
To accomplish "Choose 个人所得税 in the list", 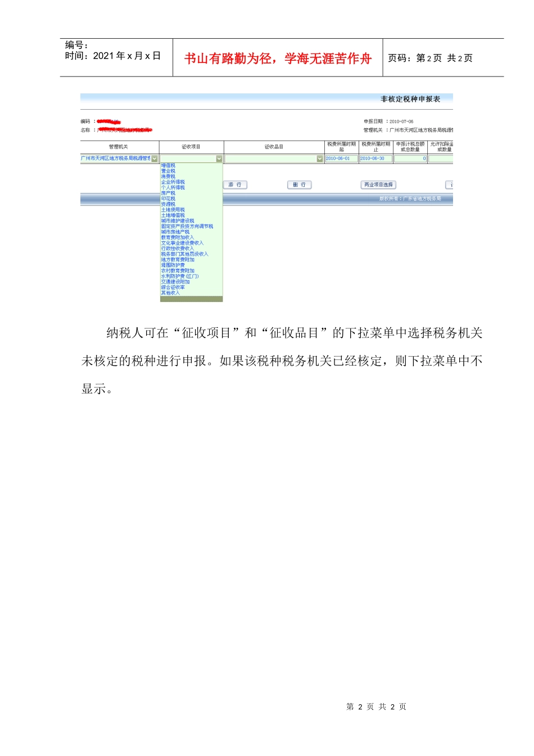I will [173, 187].
